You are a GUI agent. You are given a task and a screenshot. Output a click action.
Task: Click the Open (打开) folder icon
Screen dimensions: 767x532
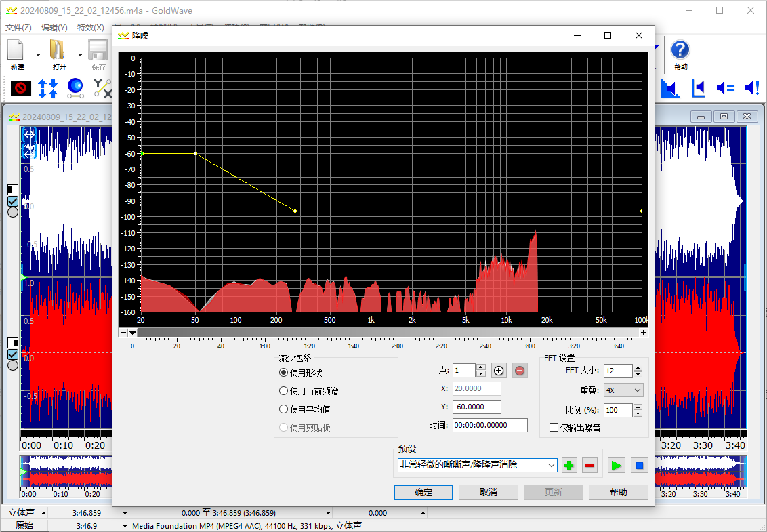(59, 51)
